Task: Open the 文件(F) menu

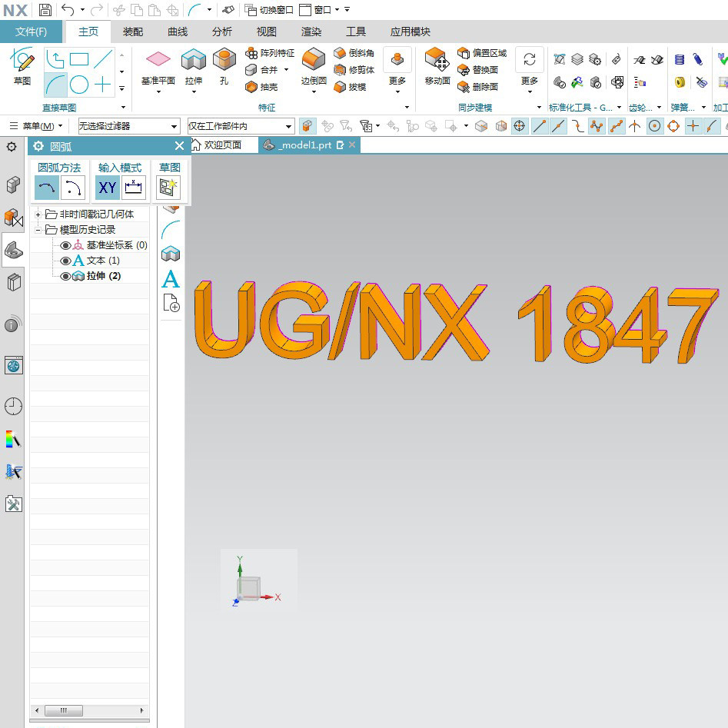Action: pos(31,32)
